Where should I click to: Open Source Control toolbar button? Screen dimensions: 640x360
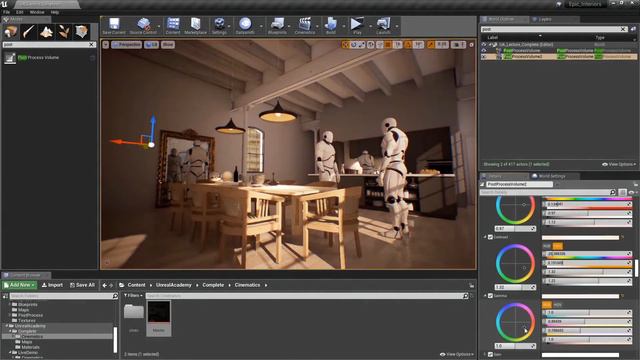[x=143, y=26]
